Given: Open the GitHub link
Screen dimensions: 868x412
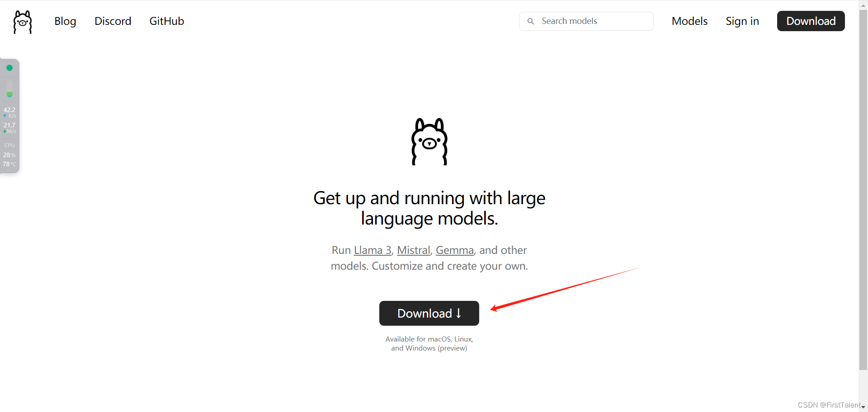Looking at the screenshot, I should [167, 21].
